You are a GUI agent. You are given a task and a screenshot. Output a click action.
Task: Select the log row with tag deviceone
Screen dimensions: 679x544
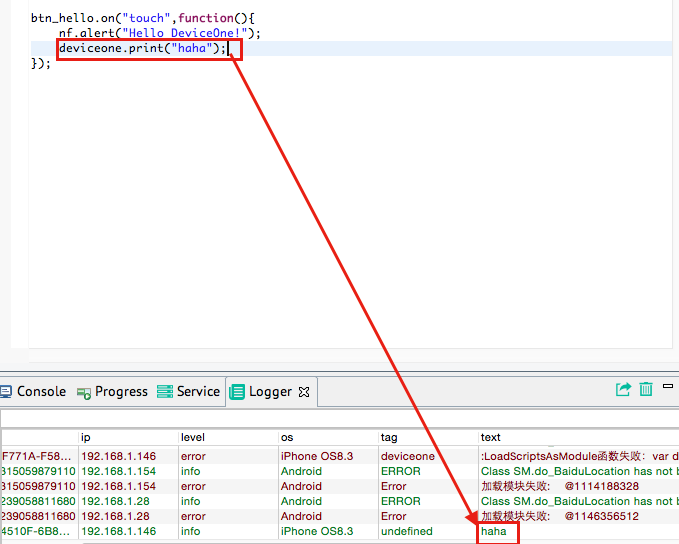click(x=408, y=456)
